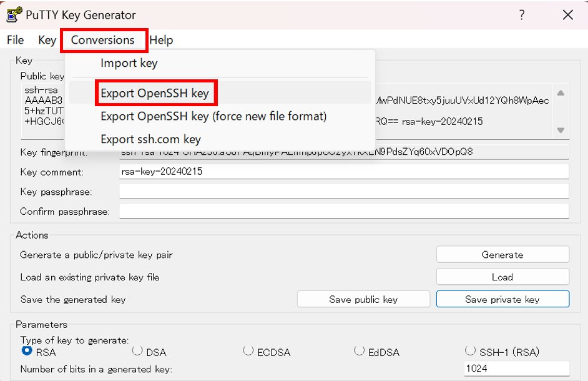Click Save public key
Image resolution: width=588 pixels, height=381 pixels.
point(363,299)
